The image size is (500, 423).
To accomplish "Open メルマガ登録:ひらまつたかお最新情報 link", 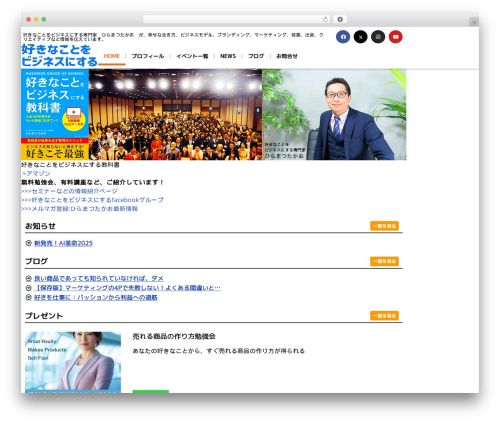I will 79,209.
